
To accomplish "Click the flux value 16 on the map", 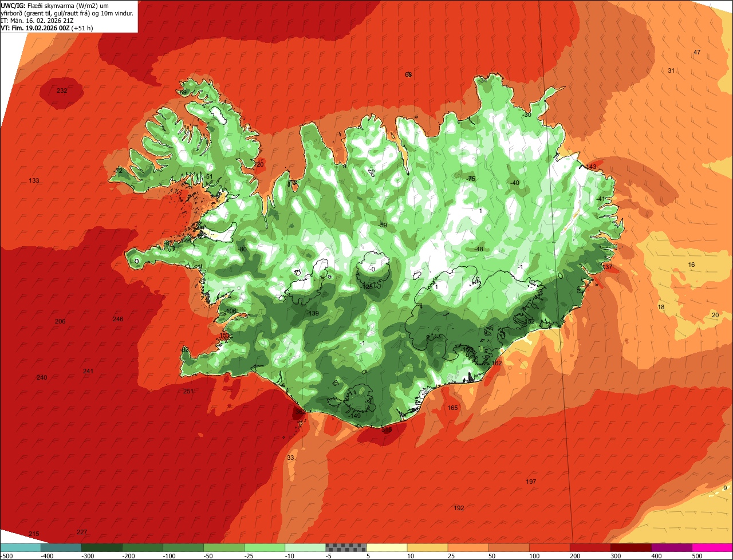I will (691, 265).
